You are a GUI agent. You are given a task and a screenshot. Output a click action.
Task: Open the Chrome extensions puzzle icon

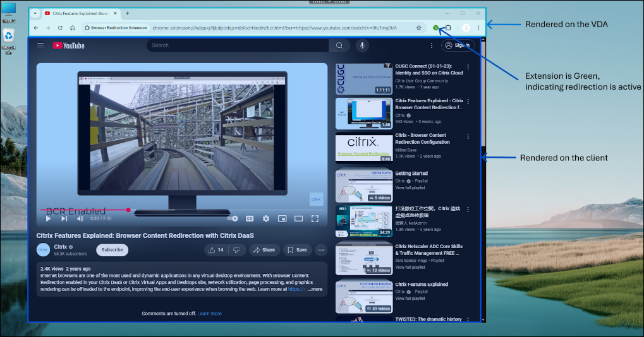pos(447,28)
